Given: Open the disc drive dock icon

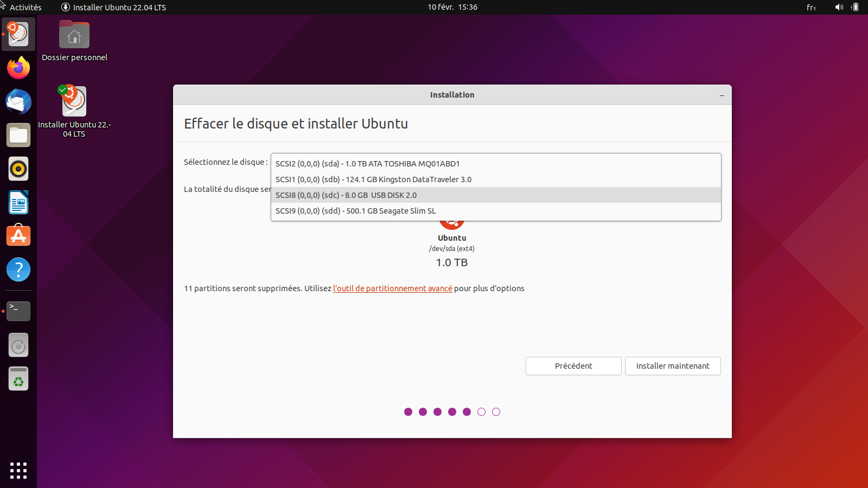Looking at the screenshot, I should coord(18,345).
